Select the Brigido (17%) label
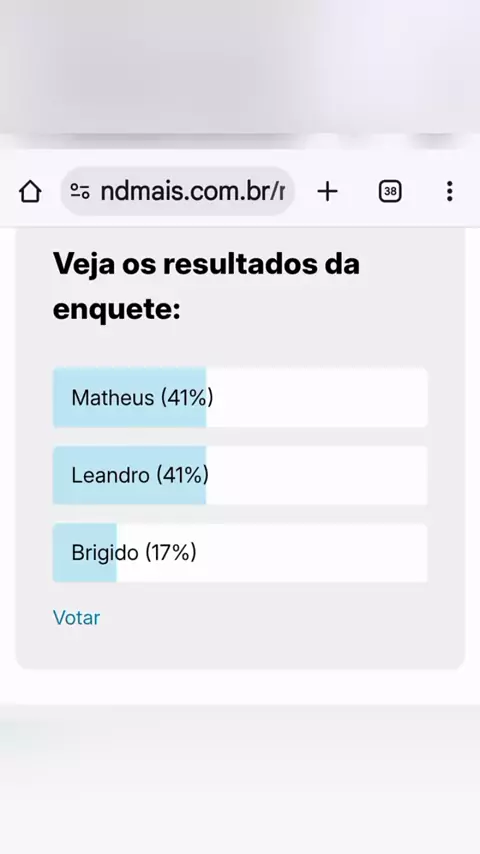Image resolution: width=480 pixels, height=854 pixels. 134,552
